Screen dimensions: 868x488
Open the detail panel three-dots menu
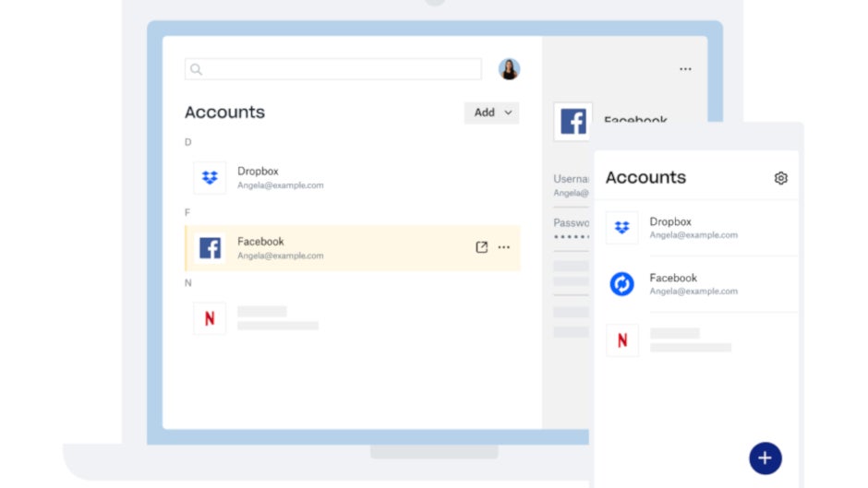(x=685, y=69)
